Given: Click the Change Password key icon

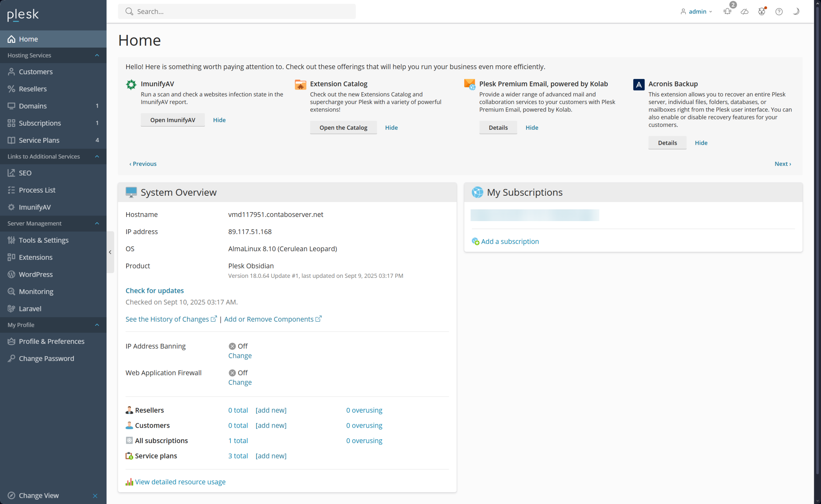Looking at the screenshot, I should [x=11, y=358].
